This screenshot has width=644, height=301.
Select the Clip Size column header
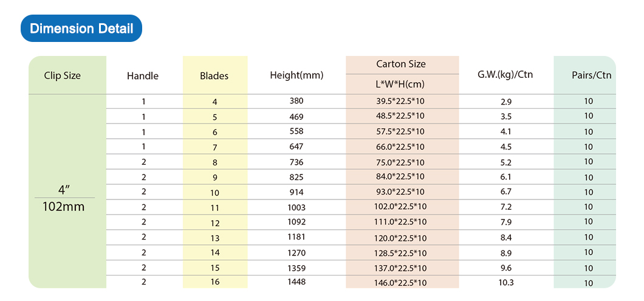pos(63,75)
